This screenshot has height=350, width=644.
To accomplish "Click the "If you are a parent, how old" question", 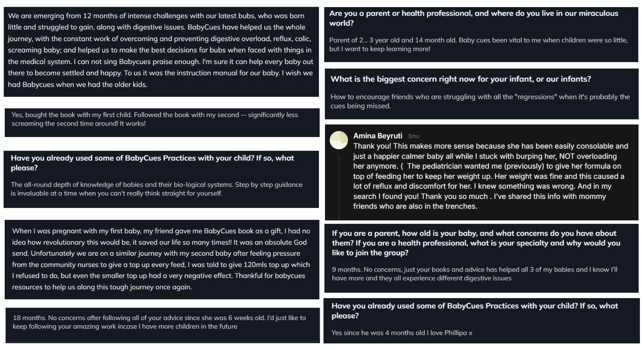I will tap(476, 243).
